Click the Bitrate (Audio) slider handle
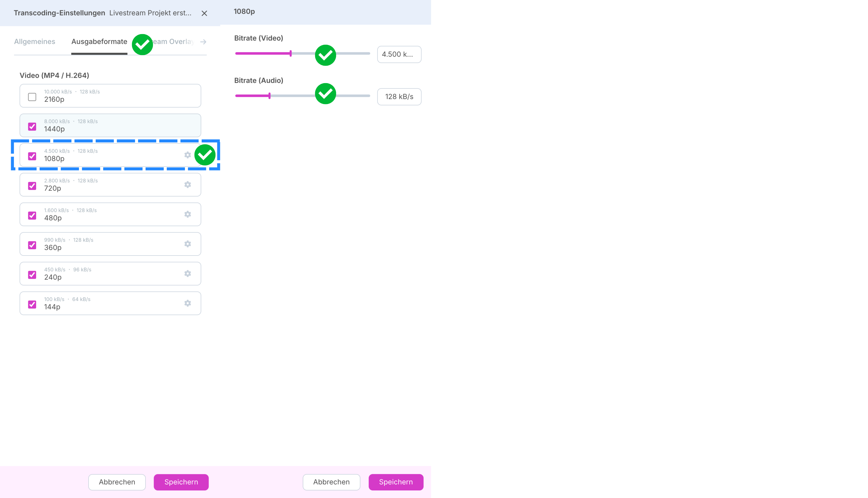The image size is (868, 498). coord(270,96)
